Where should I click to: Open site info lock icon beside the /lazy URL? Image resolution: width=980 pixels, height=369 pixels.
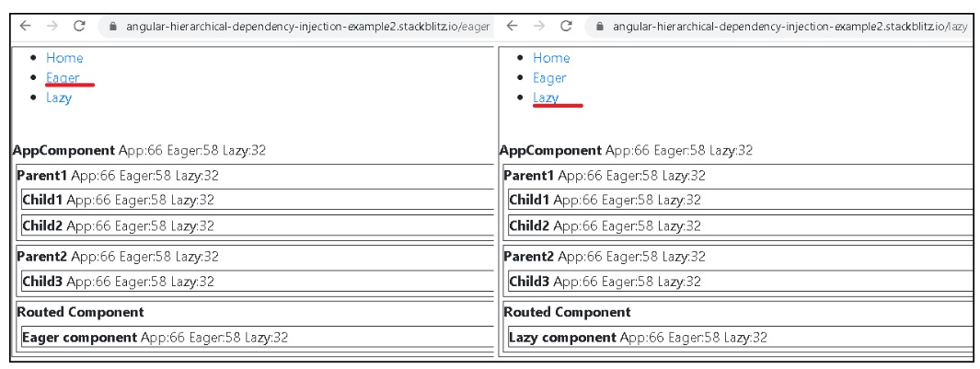601,29
